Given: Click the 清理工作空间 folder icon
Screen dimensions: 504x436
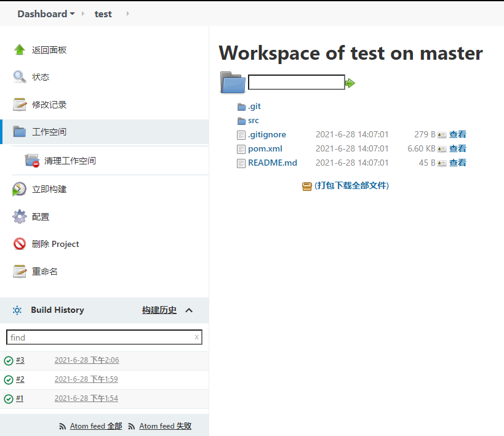Looking at the screenshot, I should [x=32, y=161].
